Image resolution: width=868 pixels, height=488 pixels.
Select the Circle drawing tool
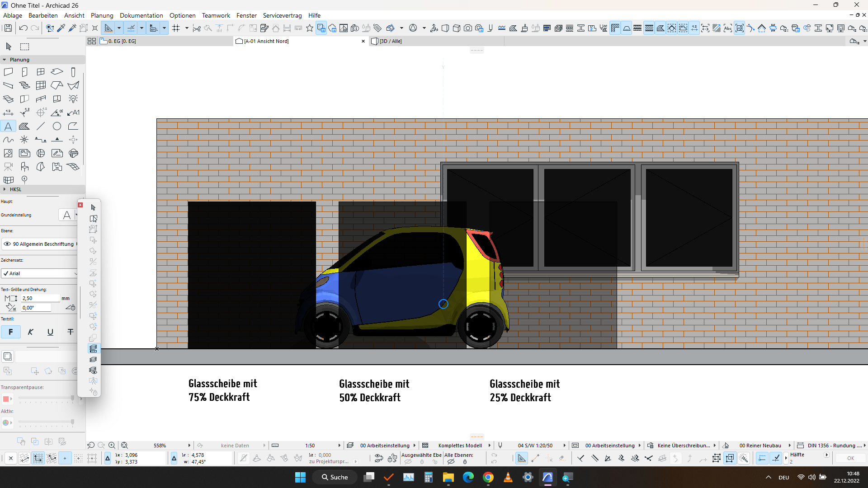pos(57,127)
